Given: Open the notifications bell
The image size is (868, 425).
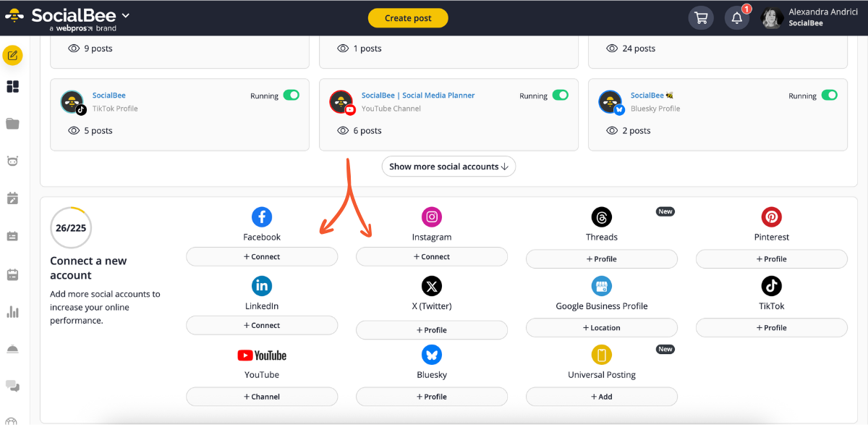Looking at the screenshot, I should 736,18.
